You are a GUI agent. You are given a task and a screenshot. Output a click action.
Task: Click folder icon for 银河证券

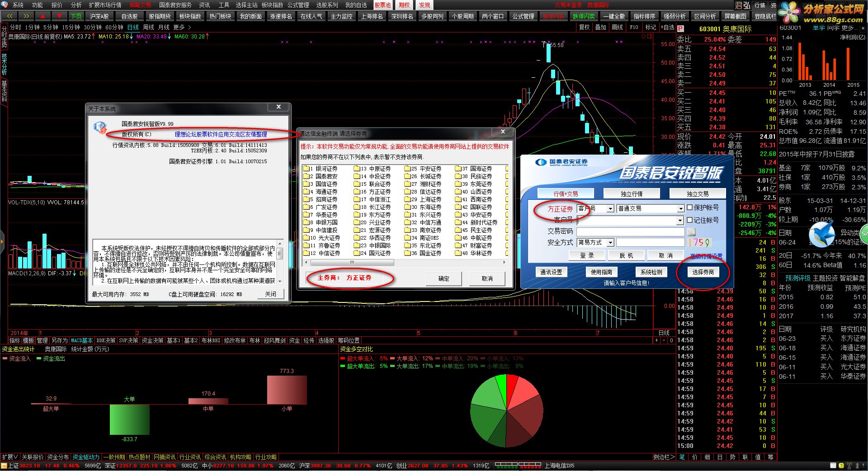(306, 169)
